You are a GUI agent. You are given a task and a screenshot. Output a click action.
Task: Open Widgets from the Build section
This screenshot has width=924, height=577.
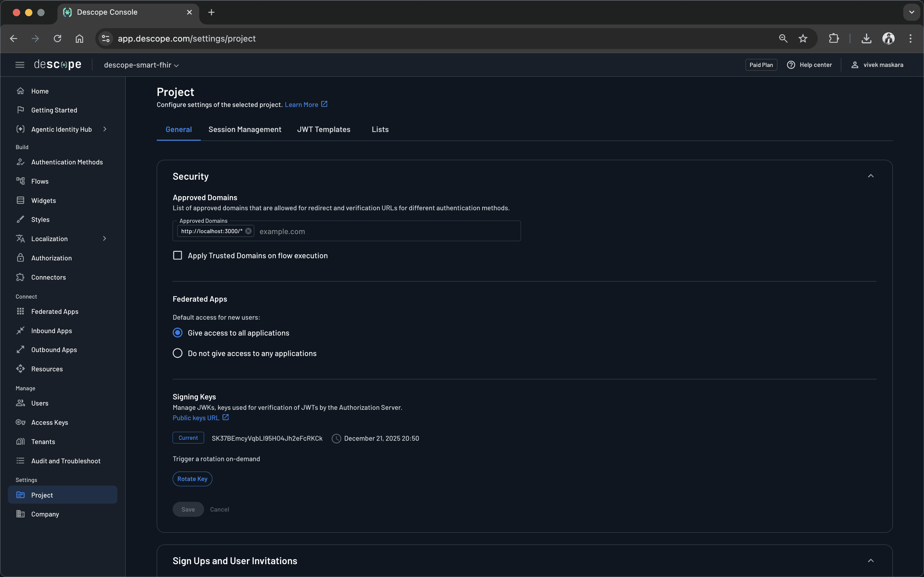point(43,200)
